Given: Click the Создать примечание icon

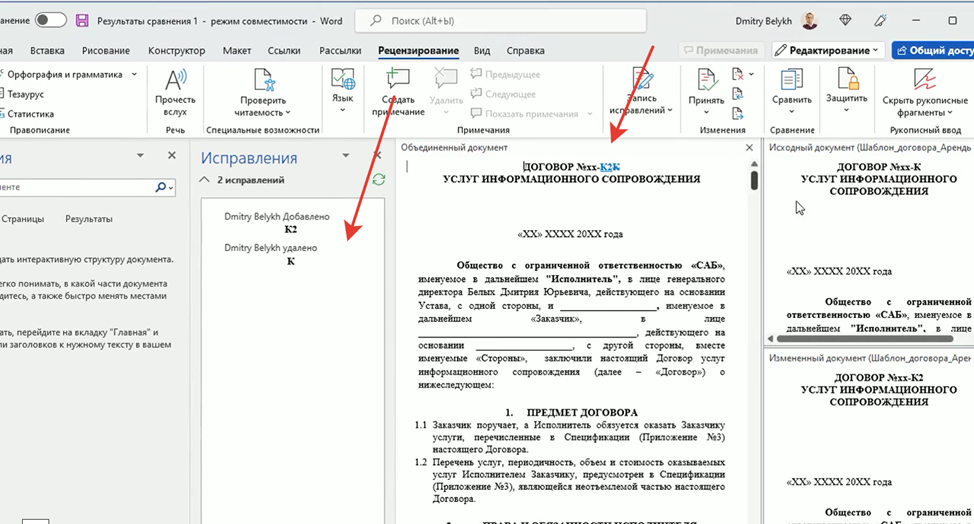Looking at the screenshot, I should pyautogui.click(x=398, y=79).
